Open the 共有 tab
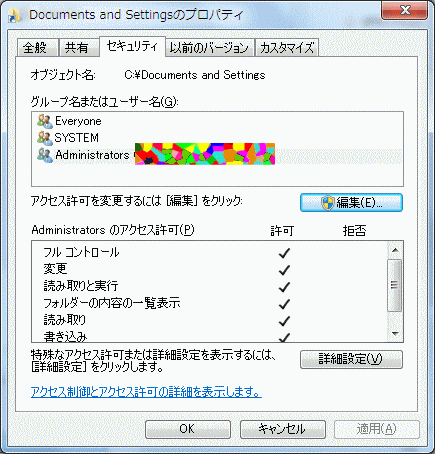Viewport: 435px width, 454px height. [x=79, y=48]
